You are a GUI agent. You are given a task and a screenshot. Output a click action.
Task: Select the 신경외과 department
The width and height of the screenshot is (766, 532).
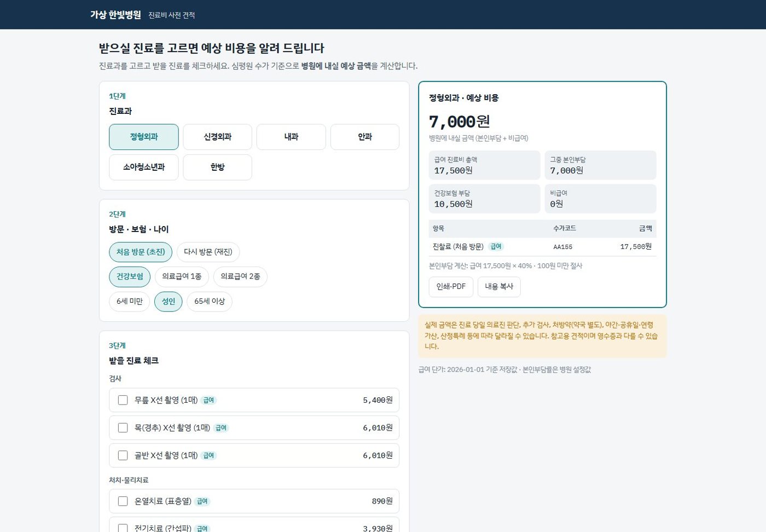click(x=217, y=137)
